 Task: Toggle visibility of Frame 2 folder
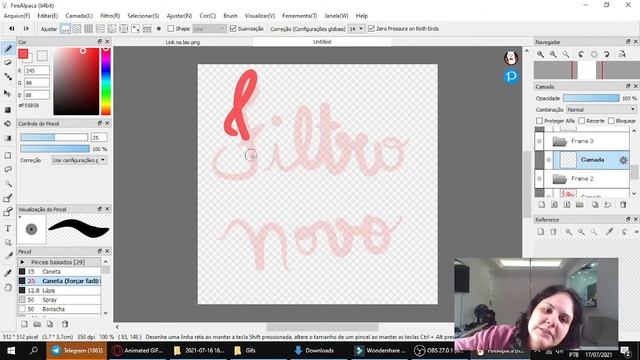coord(539,179)
